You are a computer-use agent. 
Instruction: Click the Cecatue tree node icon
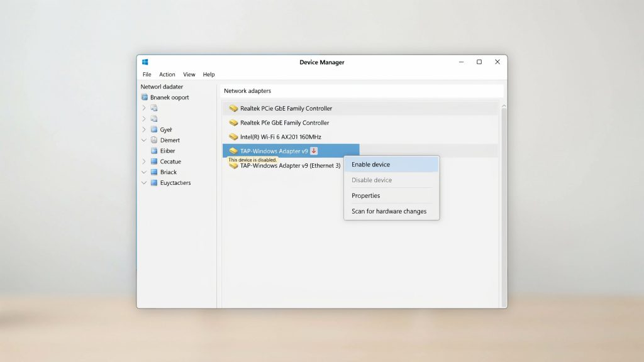[154, 162]
